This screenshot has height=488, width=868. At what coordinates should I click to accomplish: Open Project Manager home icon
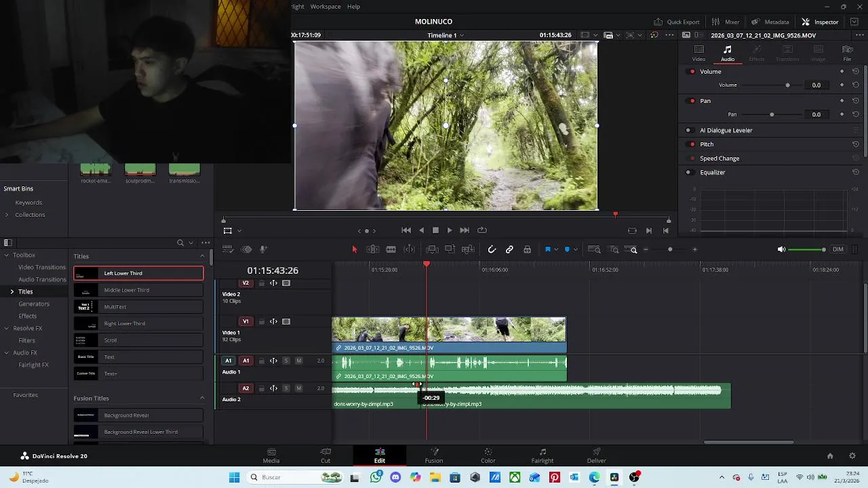[830, 456]
